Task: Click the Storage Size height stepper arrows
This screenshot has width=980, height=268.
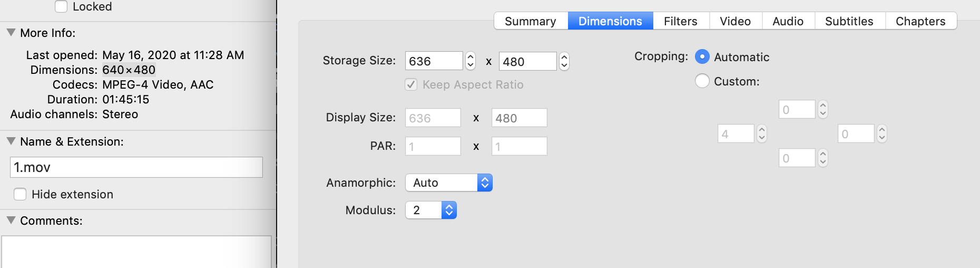Action: point(564,61)
